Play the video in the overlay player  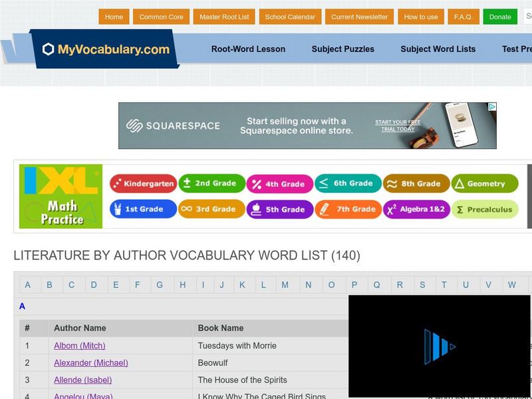point(440,346)
